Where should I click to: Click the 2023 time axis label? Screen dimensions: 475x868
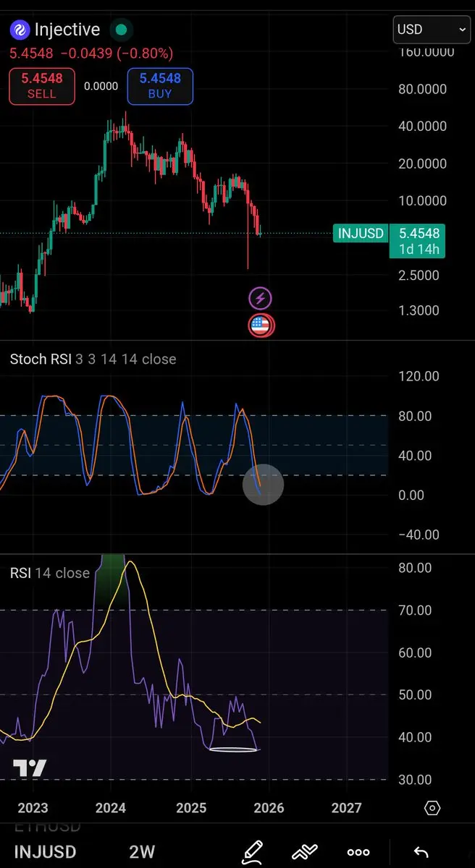32,808
